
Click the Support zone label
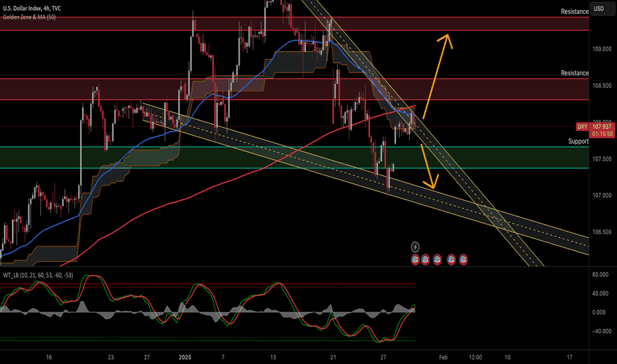(578, 141)
